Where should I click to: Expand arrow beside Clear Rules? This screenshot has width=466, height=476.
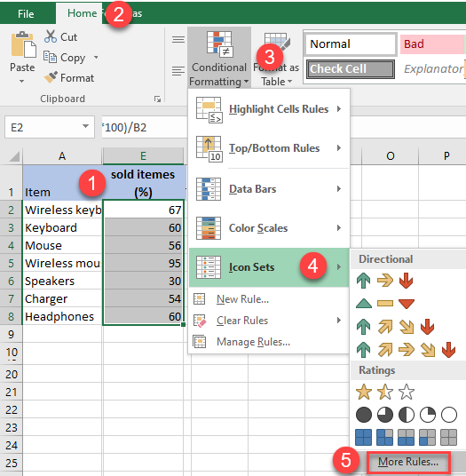click(339, 321)
